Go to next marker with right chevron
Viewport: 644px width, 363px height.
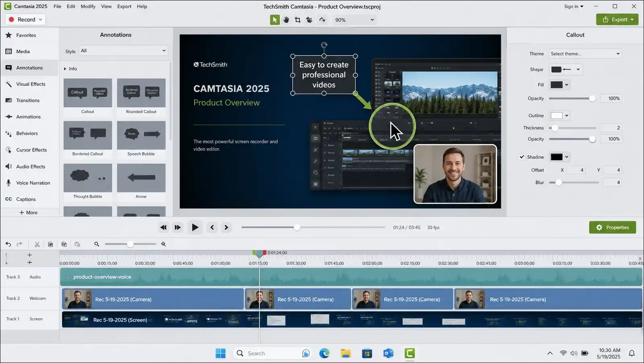tap(226, 228)
